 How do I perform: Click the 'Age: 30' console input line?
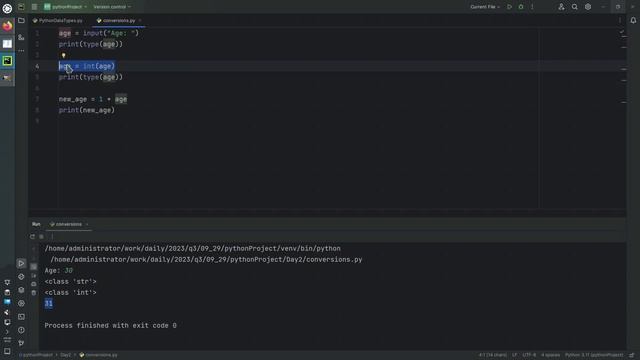pyautogui.click(x=59, y=271)
